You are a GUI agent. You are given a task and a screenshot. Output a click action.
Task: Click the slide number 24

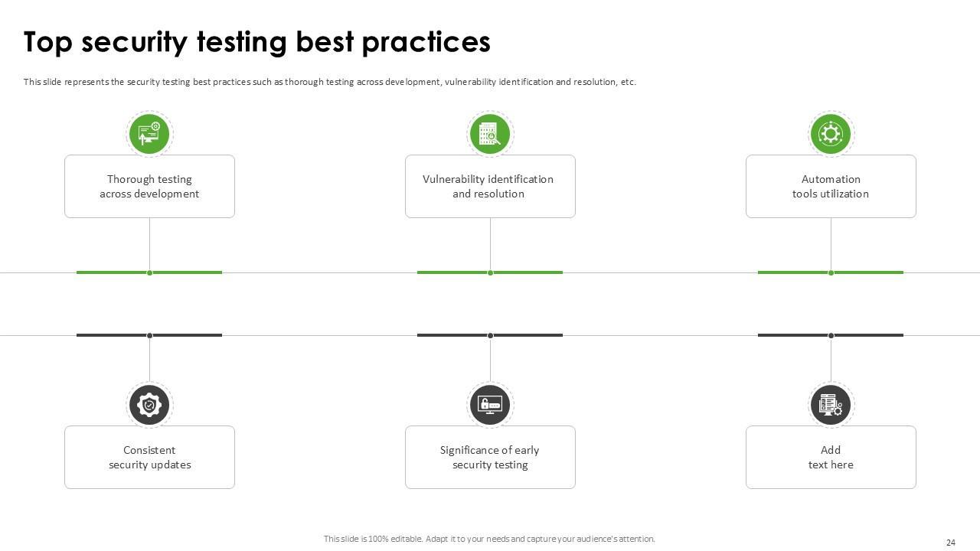pos(951,543)
